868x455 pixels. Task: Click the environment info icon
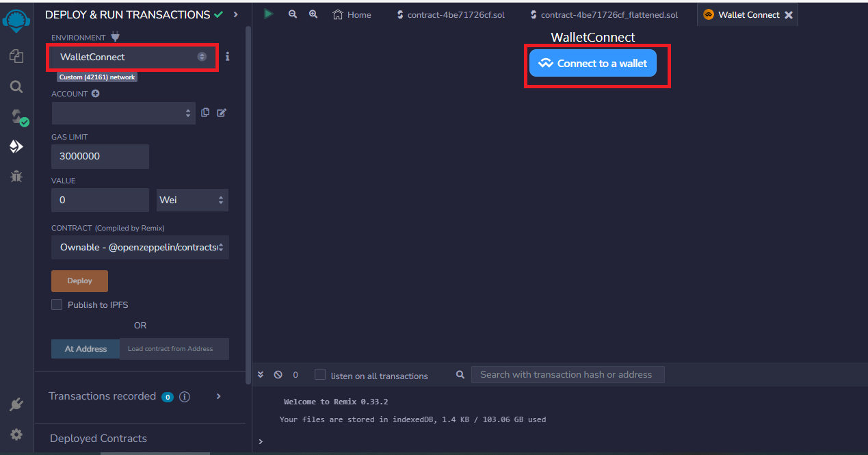click(227, 57)
